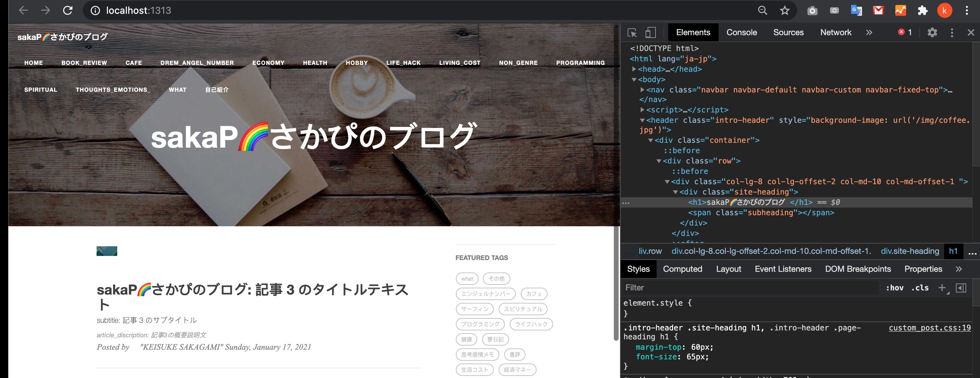The width and height of the screenshot is (980, 378).
Task: Open DevTools settings gear
Action: pos(932,33)
